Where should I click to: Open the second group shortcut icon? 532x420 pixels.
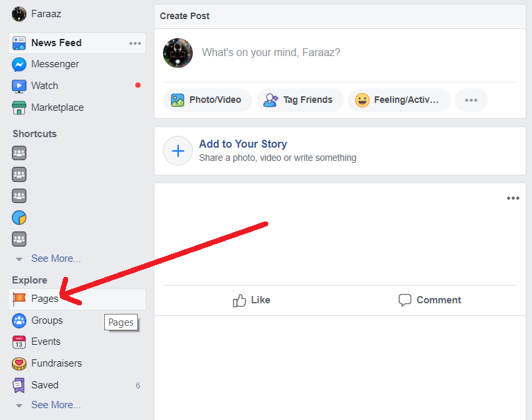coord(19,175)
